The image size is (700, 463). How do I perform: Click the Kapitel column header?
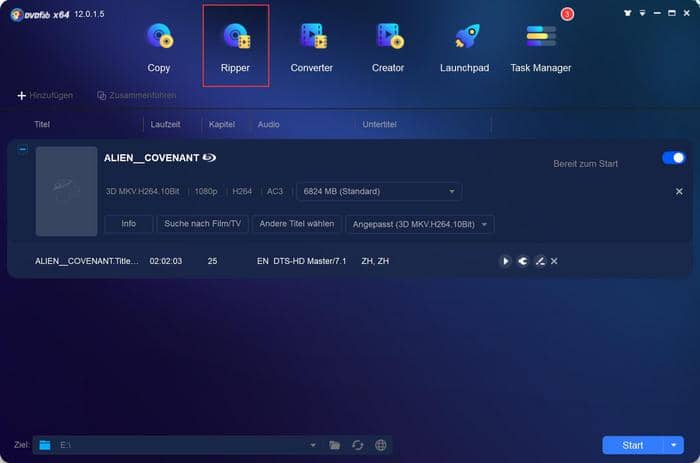(221, 125)
